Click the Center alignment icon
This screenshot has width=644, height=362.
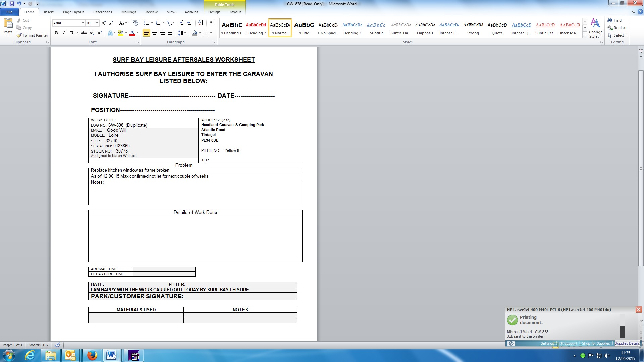point(154,33)
